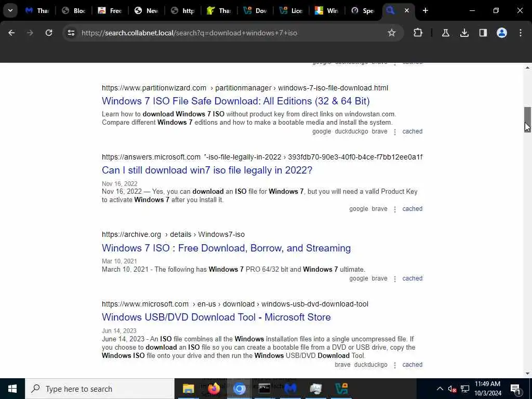The image size is (532, 399).
Task: Close the active search tab
Action: [406, 10]
